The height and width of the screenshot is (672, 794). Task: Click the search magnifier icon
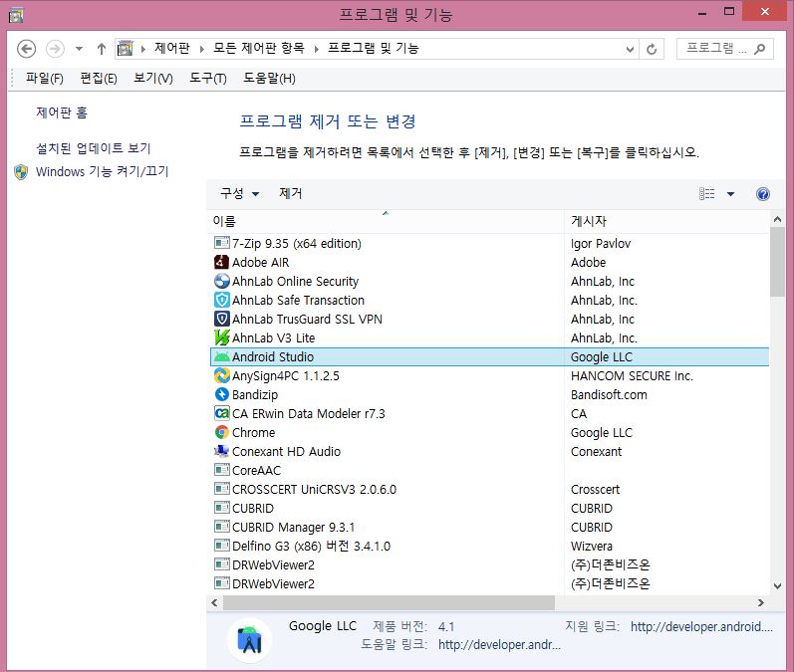759,49
